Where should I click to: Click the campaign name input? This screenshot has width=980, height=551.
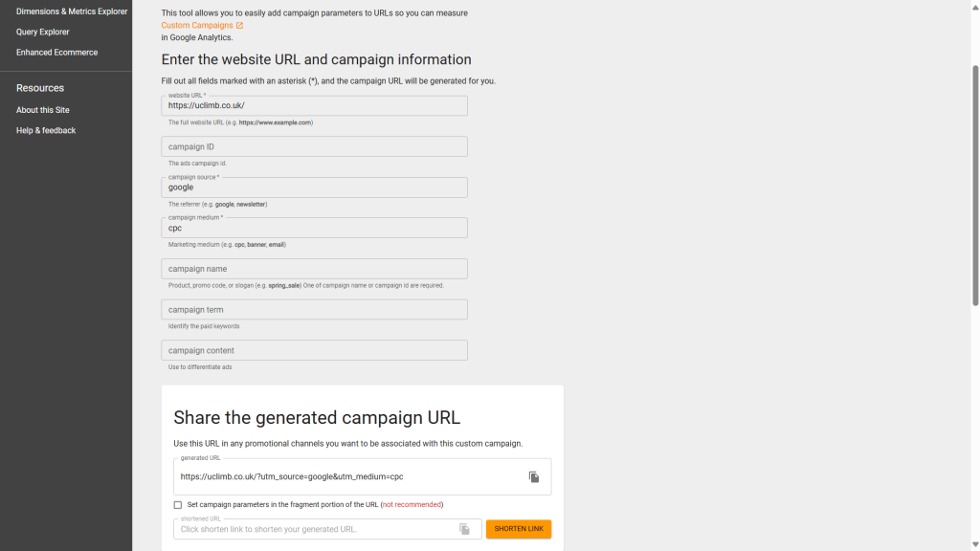pyautogui.click(x=314, y=269)
